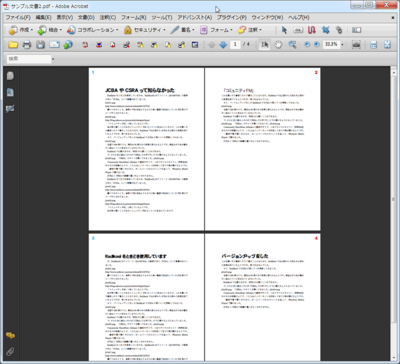Screen dimensions: 400x364
Task: Open the ファイル(F) menu
Action: 18,17
